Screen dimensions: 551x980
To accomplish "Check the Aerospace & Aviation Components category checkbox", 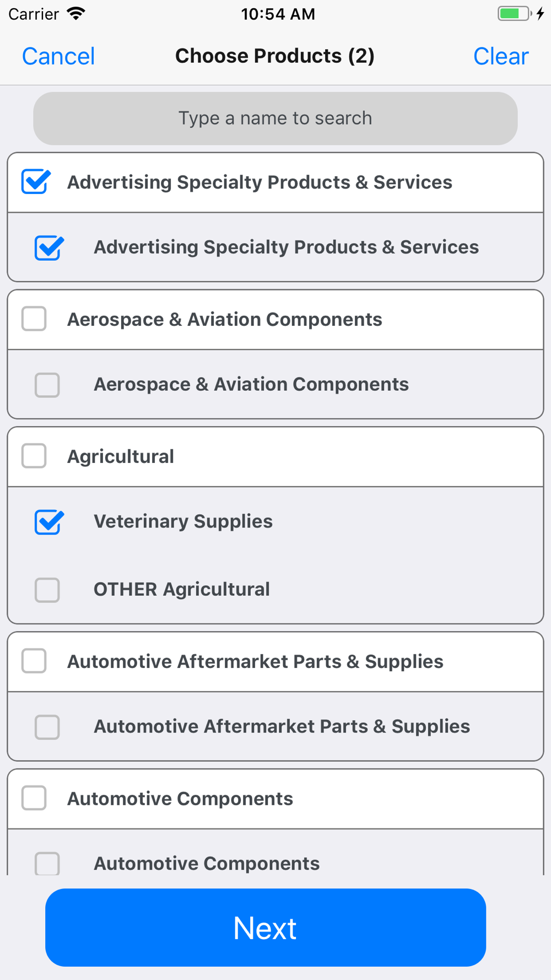I will click(x=34, y=319).
